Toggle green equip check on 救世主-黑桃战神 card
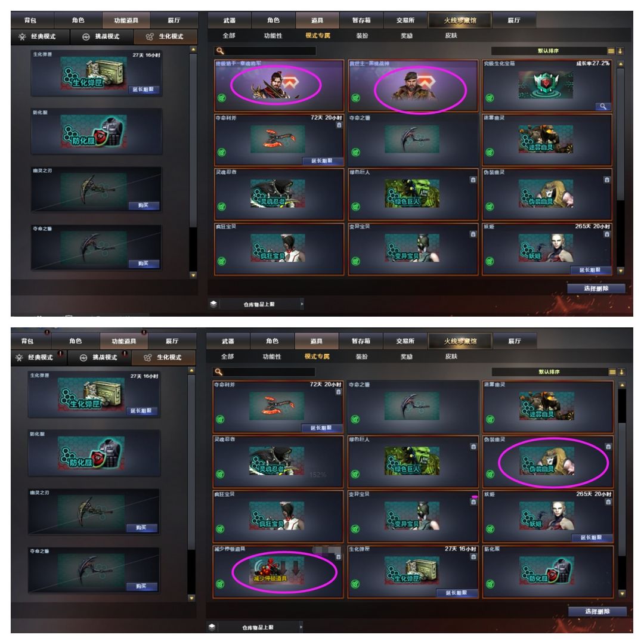 355,98
